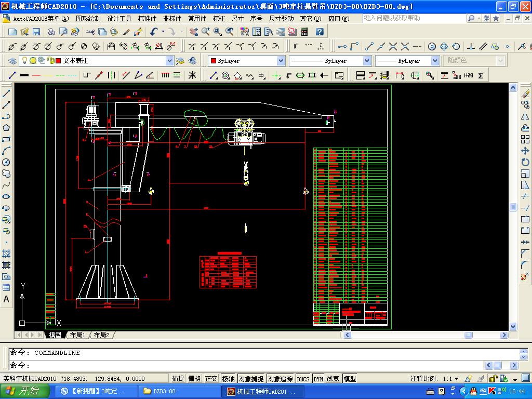Toggle 正交 ortho mode
Image resolution: width=532 pixels, height=399 pixels.
tap(211, 379)
